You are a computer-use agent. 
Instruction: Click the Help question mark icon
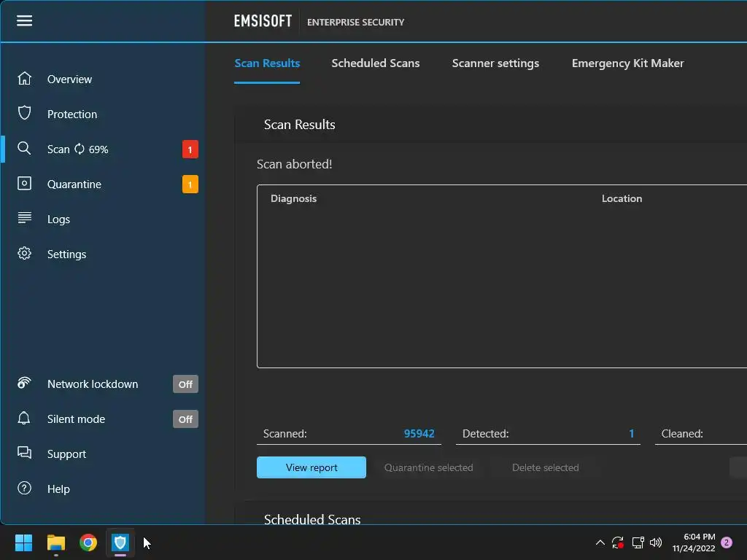coord(24,488)
